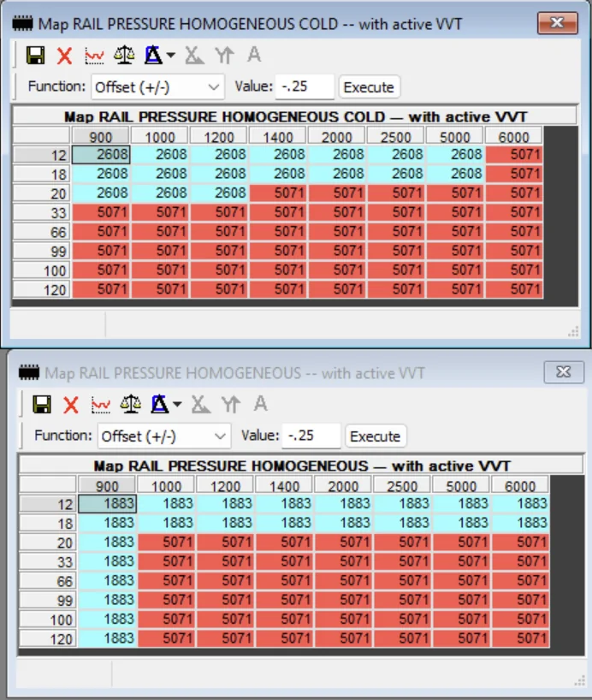Click letter A icon in lower map window
Image resolution: width=592 pixels, height=700 pixels.
coord(260,404)
